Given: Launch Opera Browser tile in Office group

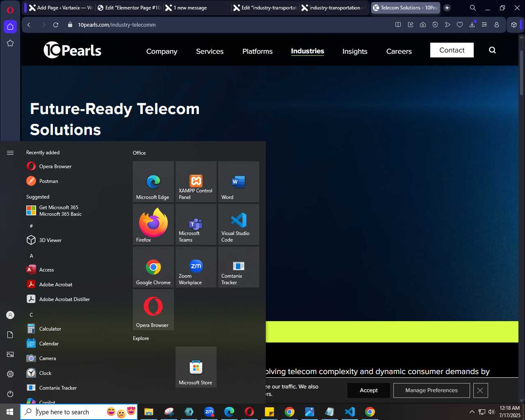Looking at the screenshot, I should tap(153, 310).
